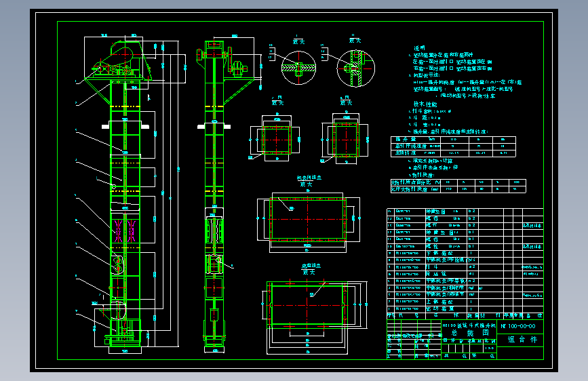Click the drawing number NE 100-00-00
Screen dimensions: 588x381
click(518, 326)
